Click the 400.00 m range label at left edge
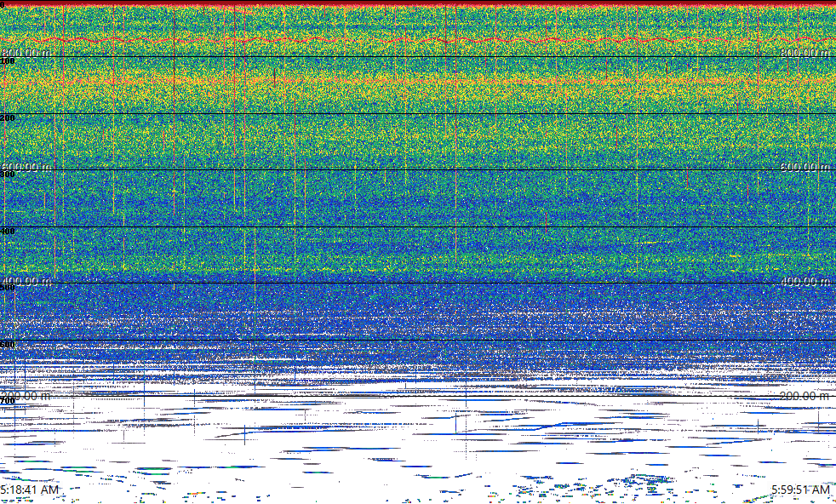 point(26,281)
